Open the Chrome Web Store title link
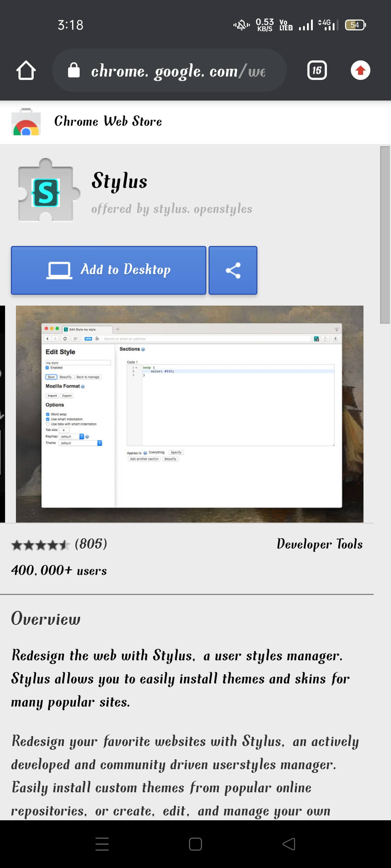Screen dimensions: 391x868 click(108, 121)
